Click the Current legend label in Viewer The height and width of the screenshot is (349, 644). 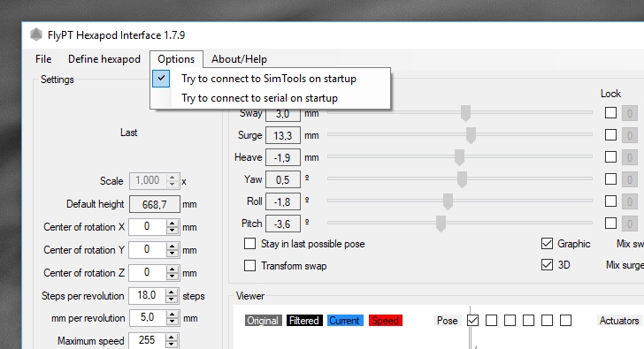pos(345,321)
